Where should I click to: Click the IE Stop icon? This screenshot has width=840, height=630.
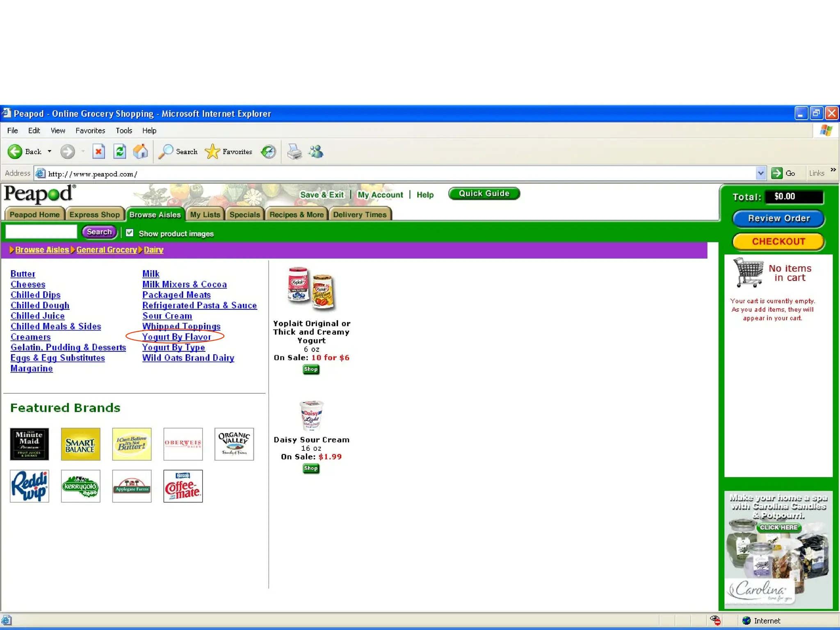click(98, 152)
